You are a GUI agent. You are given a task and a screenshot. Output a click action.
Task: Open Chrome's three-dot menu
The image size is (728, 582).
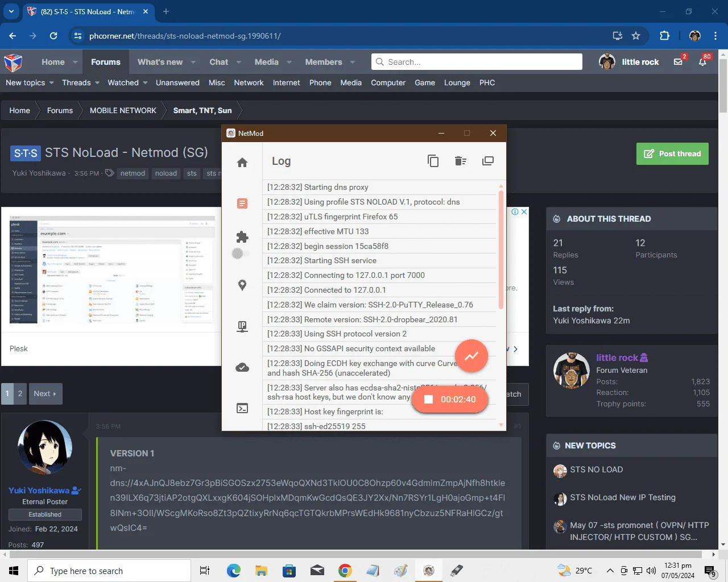tap(715, 36)
